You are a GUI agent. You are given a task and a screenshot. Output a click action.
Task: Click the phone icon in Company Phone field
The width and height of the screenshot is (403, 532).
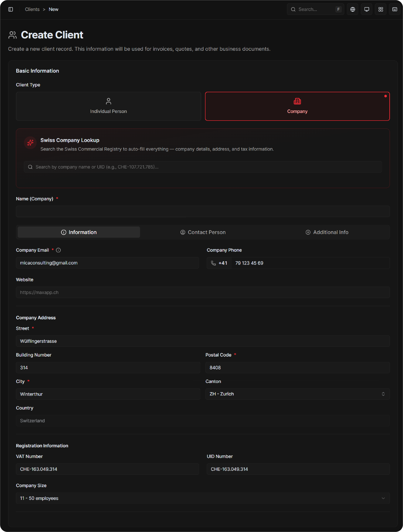coord(213,263)
